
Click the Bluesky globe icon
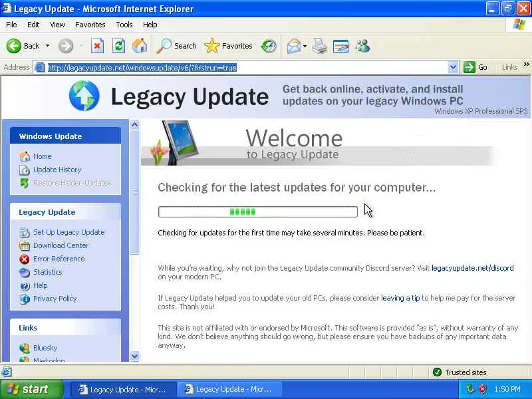[x=25, y=348]
